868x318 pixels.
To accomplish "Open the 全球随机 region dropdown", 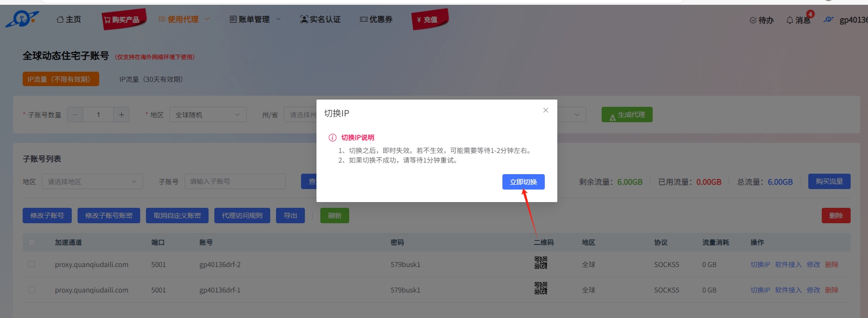I will click(208, 114).
